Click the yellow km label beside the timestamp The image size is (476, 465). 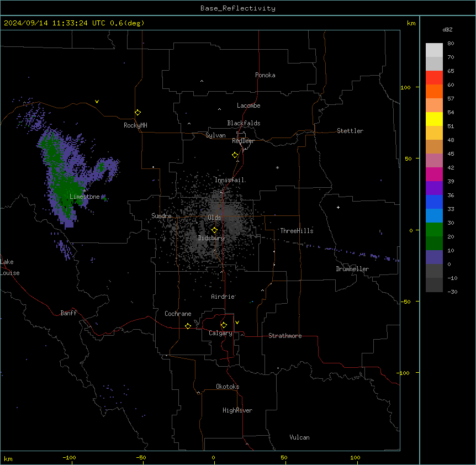[x=411, y=23]
